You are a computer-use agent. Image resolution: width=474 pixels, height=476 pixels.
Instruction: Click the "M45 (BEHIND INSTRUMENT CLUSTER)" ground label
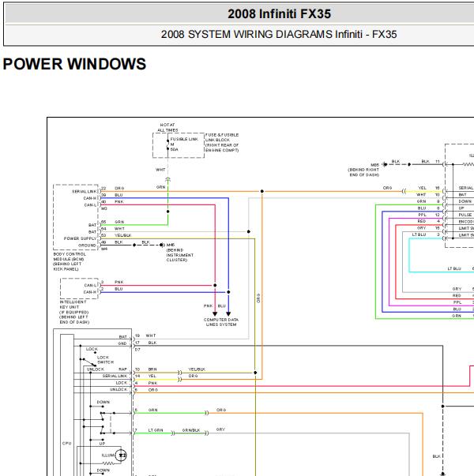[x=180, y=253]
